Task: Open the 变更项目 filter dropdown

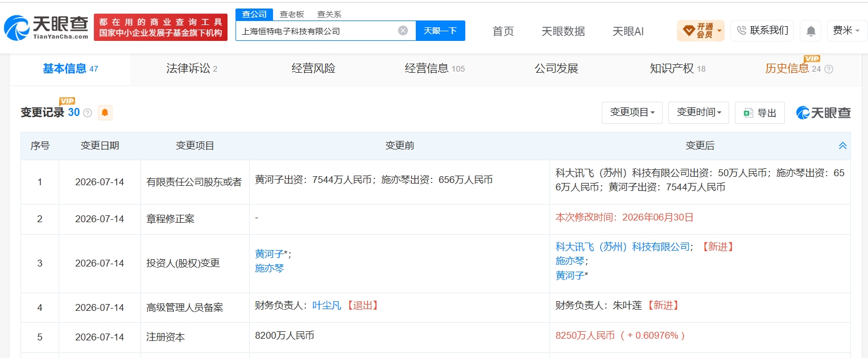Action: 632,113
